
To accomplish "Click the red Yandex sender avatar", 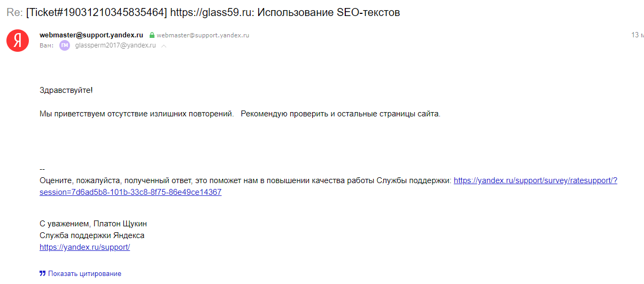I will (x=18, y=41).
